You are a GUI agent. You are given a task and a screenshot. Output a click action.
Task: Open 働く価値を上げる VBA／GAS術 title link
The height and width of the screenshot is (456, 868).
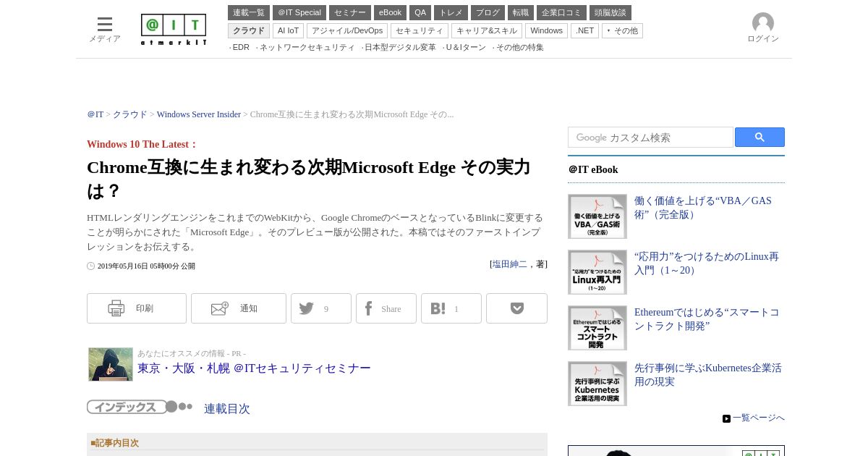pos(703,208)
